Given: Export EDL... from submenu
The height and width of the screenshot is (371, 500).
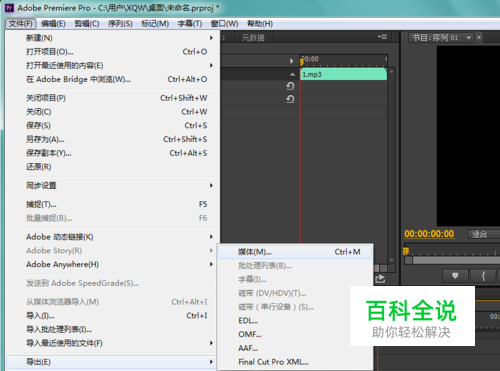Looking at the screenshot, I should [x=295, y=321].
